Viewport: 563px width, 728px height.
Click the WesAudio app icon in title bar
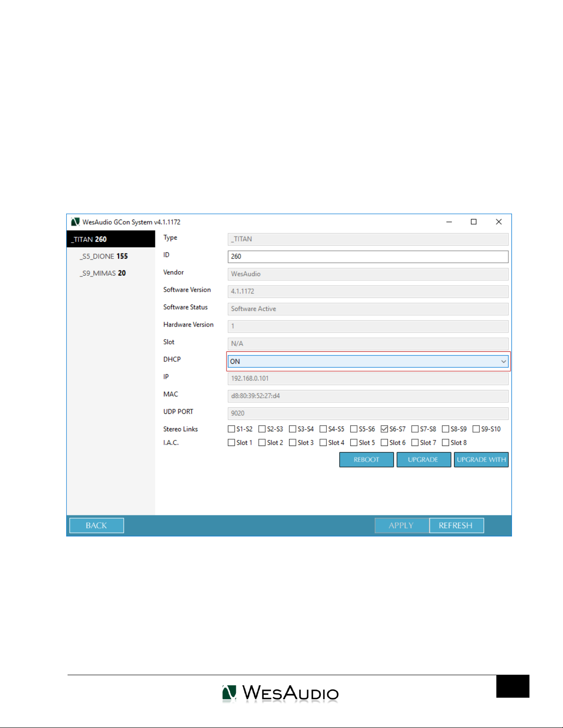[x=75, y=222]
